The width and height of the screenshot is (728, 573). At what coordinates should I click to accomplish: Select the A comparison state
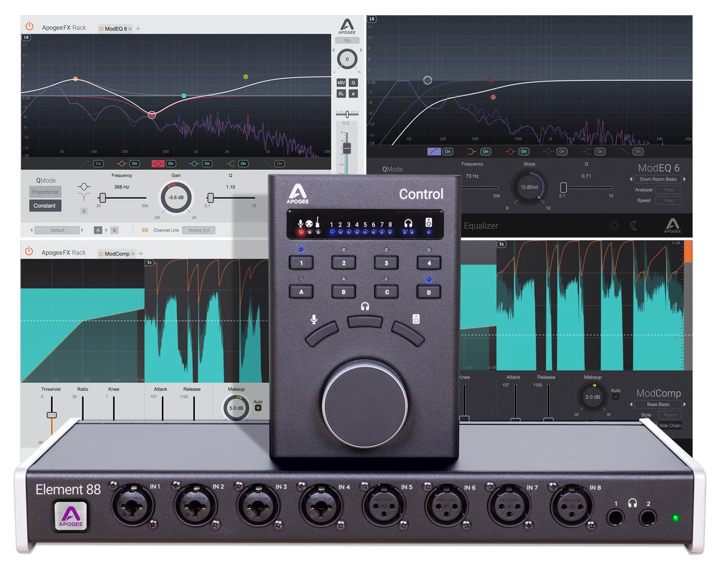[98, 230]
